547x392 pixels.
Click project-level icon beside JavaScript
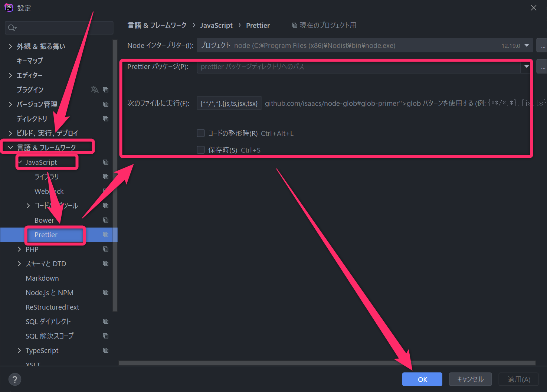click(x=106, y=162)
